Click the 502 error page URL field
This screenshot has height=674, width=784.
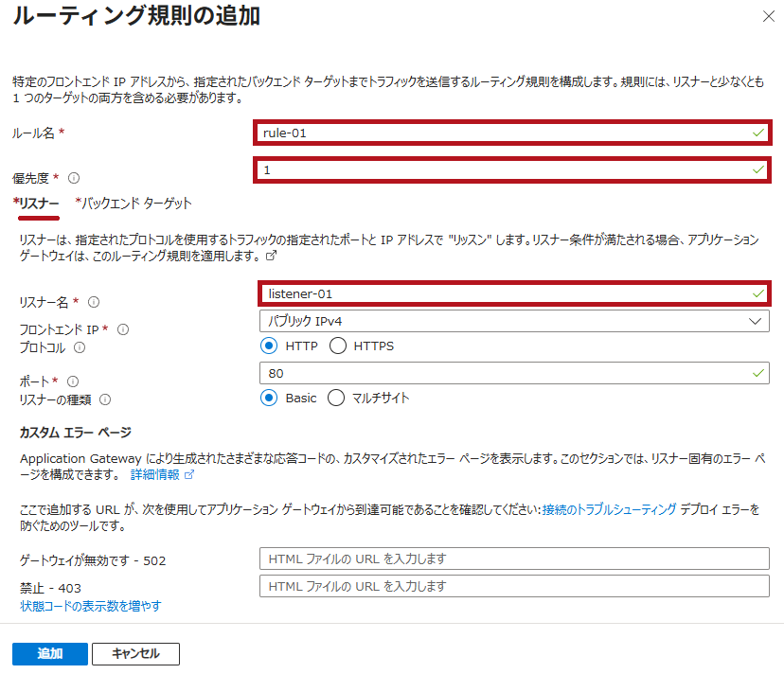[514, 559]
